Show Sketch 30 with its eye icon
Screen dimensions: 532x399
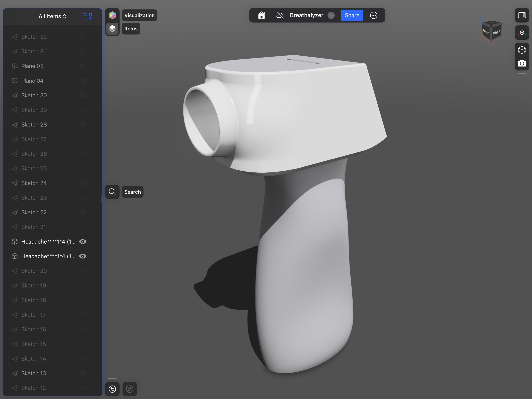point(83,95)
